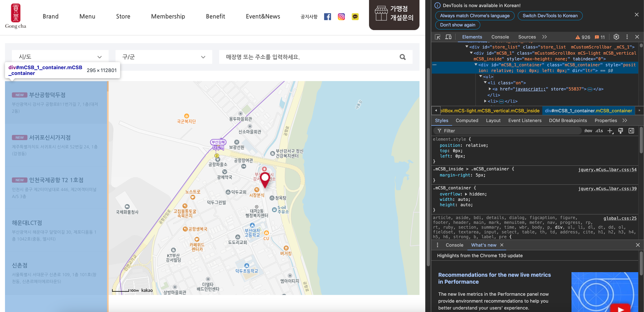Screen dimensions: 644x312
Task: Open DevTools settings gear
Action: point(616,37)
